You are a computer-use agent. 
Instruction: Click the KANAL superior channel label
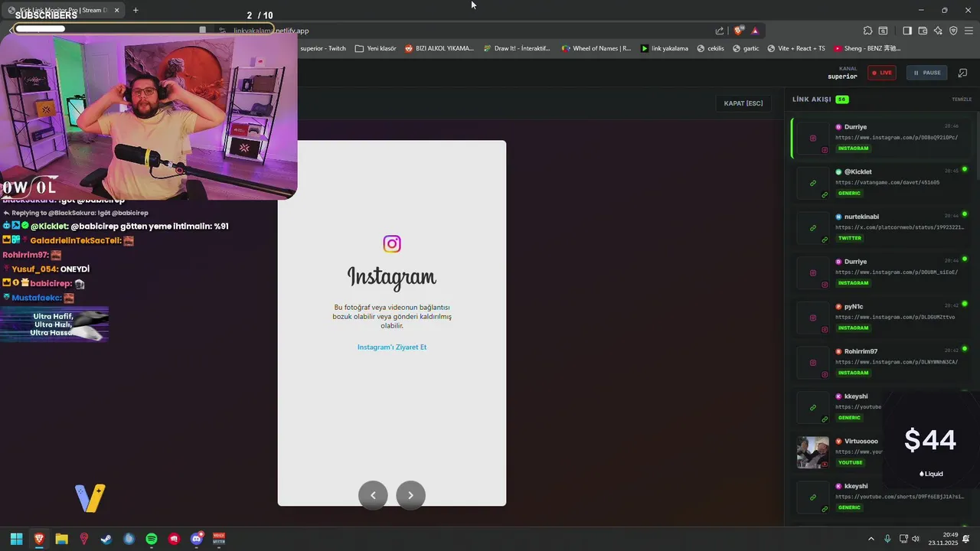842,73
